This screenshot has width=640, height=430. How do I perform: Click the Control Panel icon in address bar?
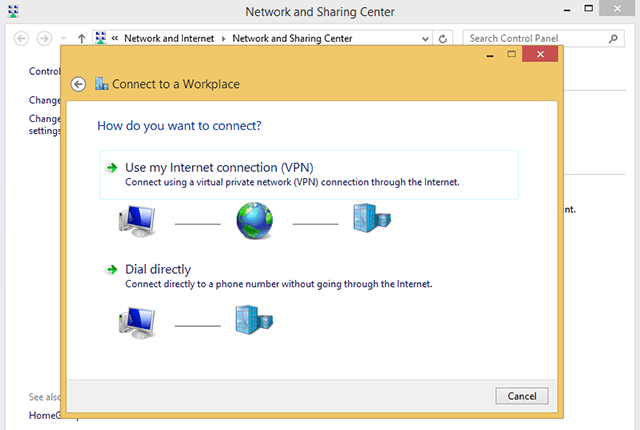pos(100,38)
